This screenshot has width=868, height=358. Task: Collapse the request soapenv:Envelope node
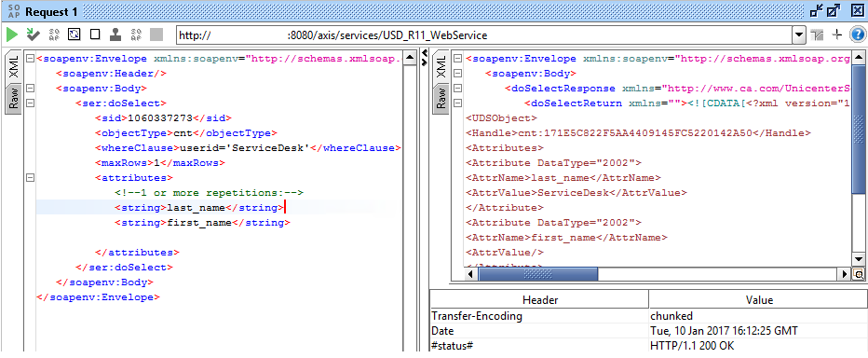[x=30, y=58]
